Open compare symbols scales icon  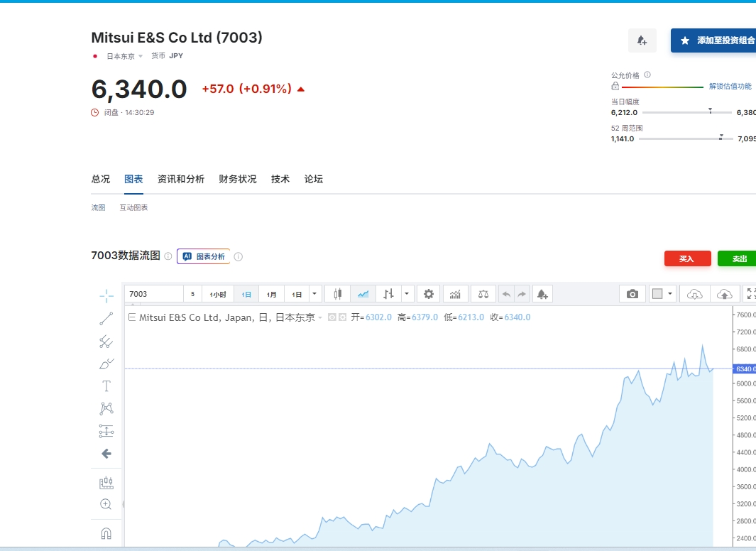point(483,294)
